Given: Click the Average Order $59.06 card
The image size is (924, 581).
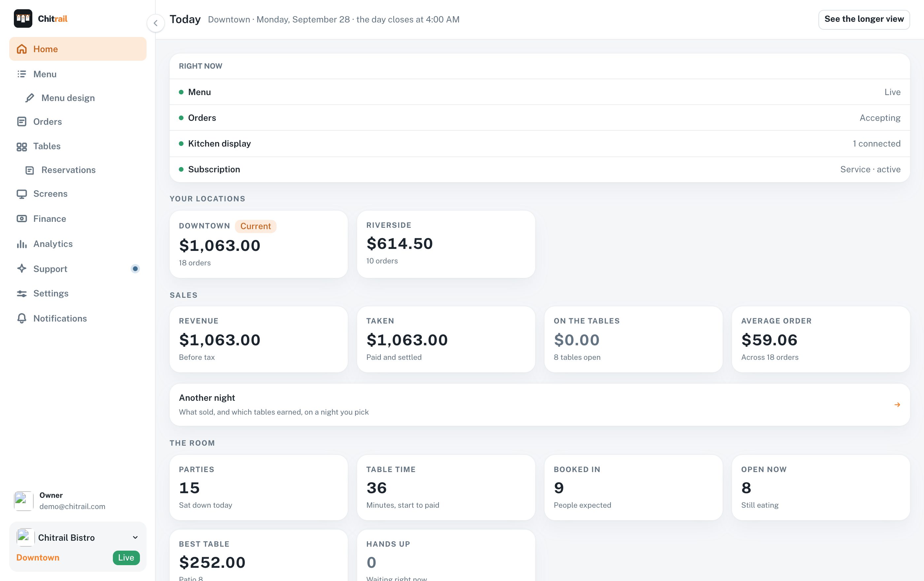Looking at the screenshot, I should (x=821, y=339).
